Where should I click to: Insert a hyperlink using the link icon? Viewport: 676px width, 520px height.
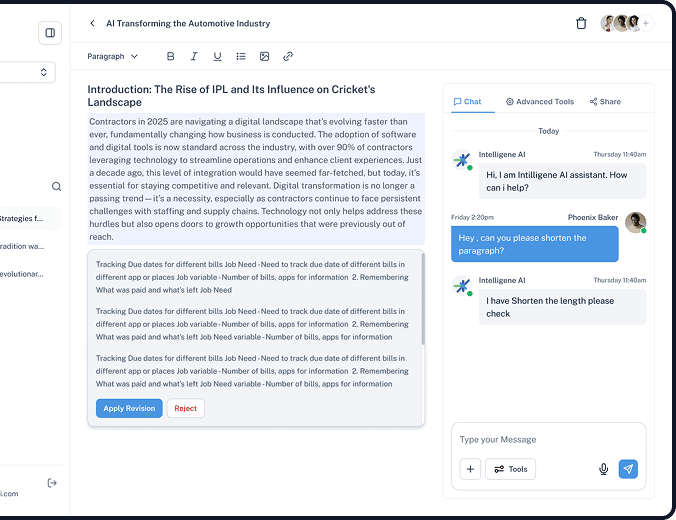coord(288,57)
